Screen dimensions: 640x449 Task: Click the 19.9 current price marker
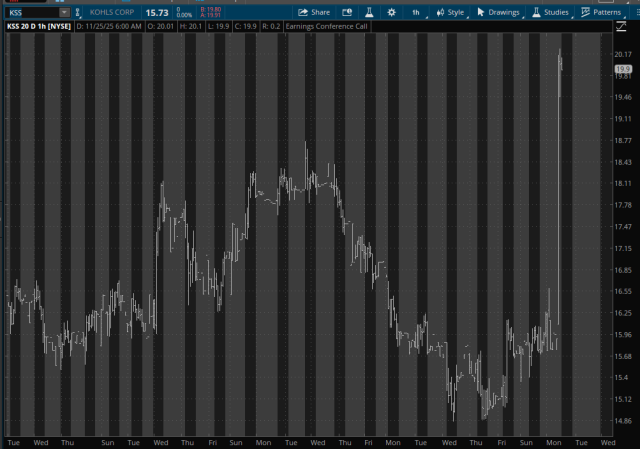623,68
